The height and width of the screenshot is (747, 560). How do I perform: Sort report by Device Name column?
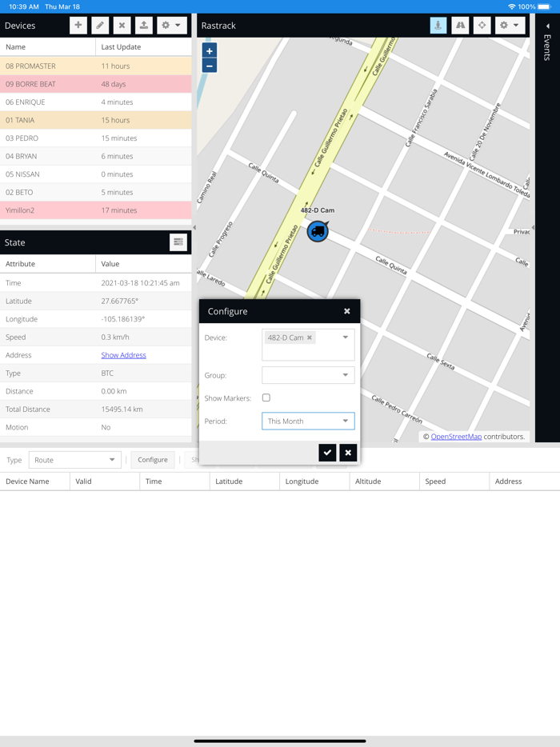[34, 481]
